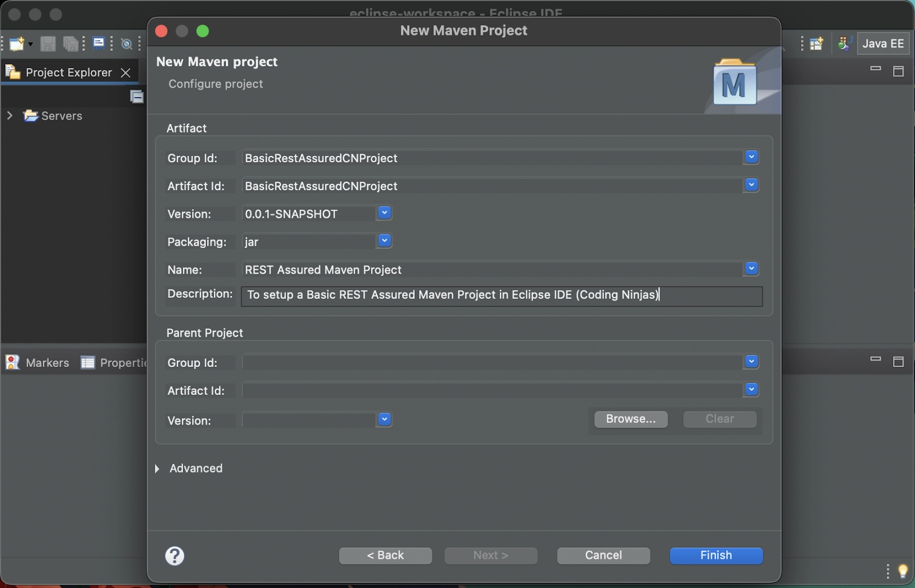Click the green zoom button of the dialog
Image resolution: width=915 pixels, height=588 pixels.
click(202, 31)
